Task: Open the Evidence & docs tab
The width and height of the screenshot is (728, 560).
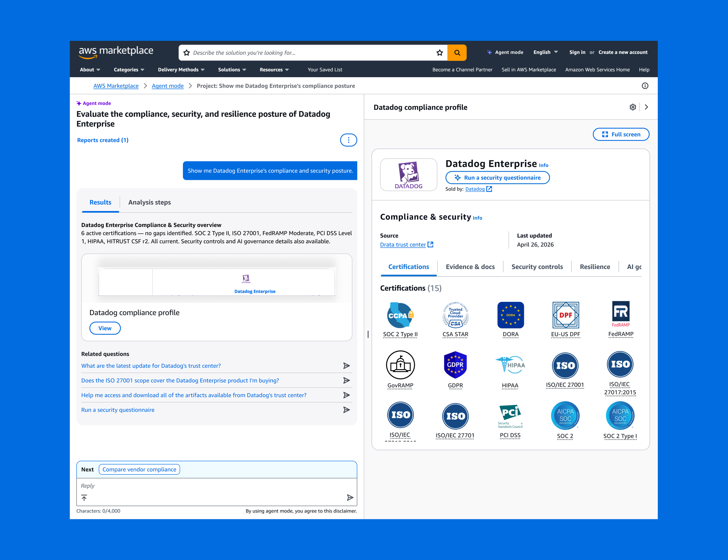Action: [470, 267]
